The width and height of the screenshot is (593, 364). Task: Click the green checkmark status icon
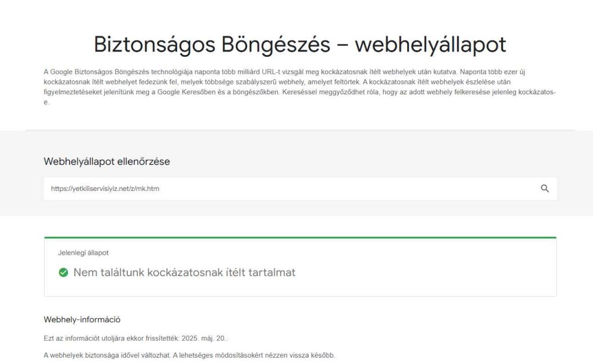64,272
